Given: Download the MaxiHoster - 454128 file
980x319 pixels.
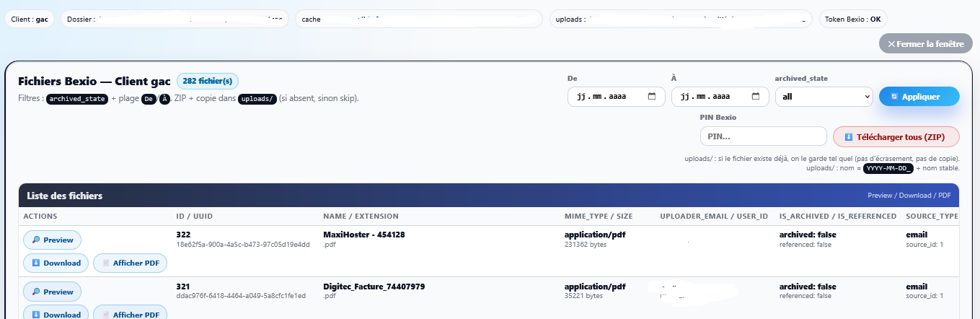Looking at the screenshot, I should pos(56,263).
